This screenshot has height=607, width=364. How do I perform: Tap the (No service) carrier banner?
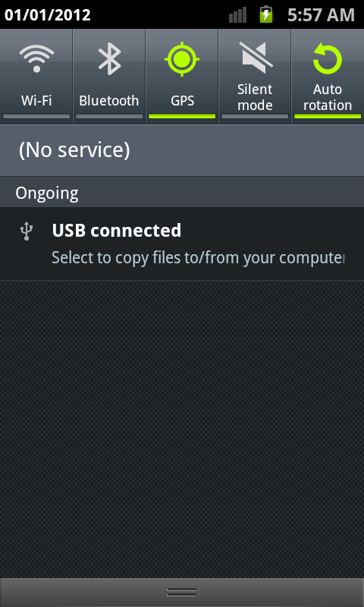click(x=182, y=150)
